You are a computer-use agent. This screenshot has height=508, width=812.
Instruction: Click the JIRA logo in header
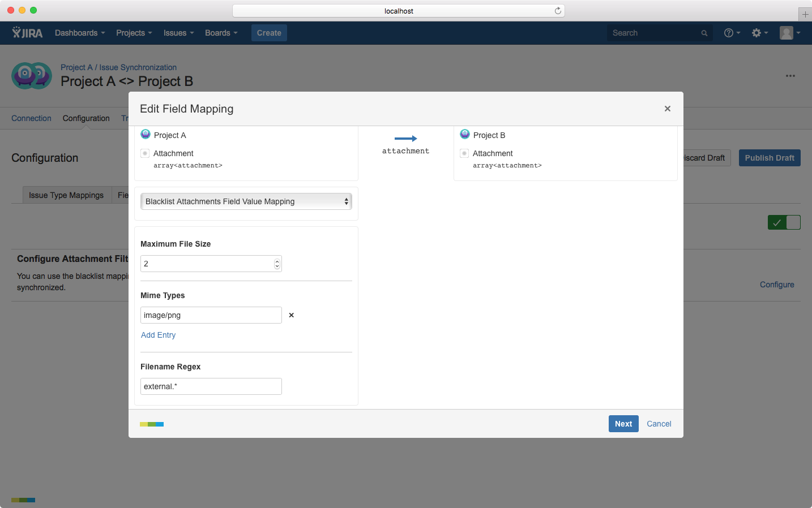[x=27, y=33]
